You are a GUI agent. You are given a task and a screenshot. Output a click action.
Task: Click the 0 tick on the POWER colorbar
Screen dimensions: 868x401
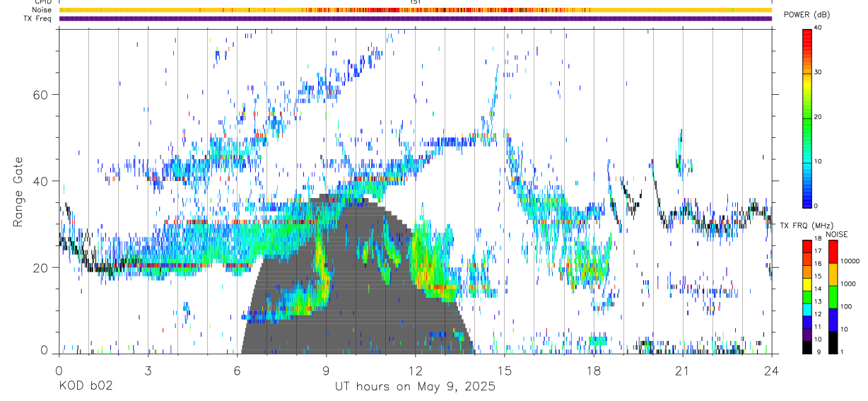815,206
